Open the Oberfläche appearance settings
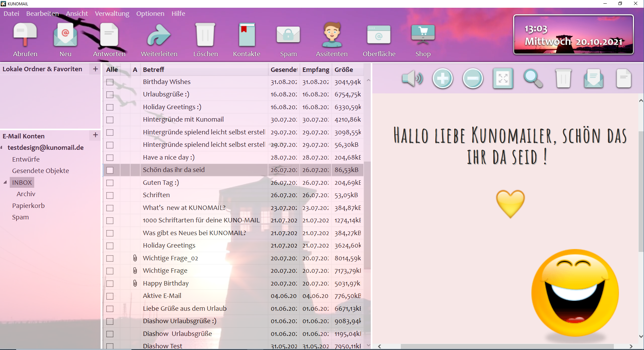The height and width of the screenshot is (350, 644). pyautogui.click(x=379, y=35)
